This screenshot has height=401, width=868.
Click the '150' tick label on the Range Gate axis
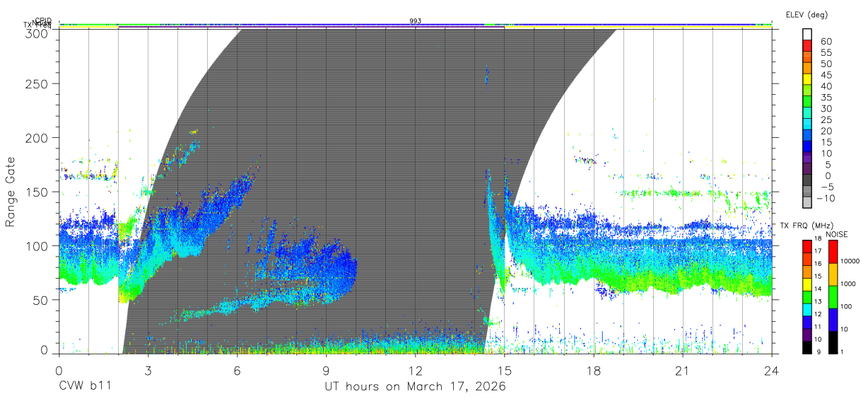pos(38,192)
